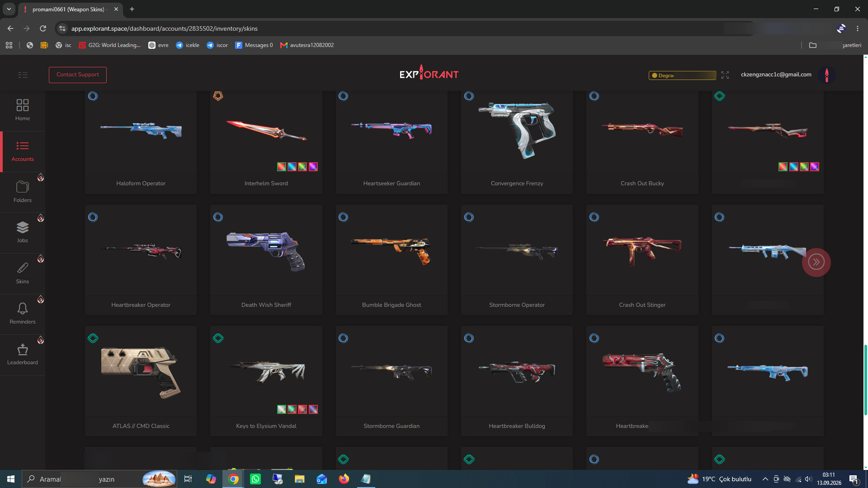Open the Heartbreaker Operator skin image

[141, 251]
